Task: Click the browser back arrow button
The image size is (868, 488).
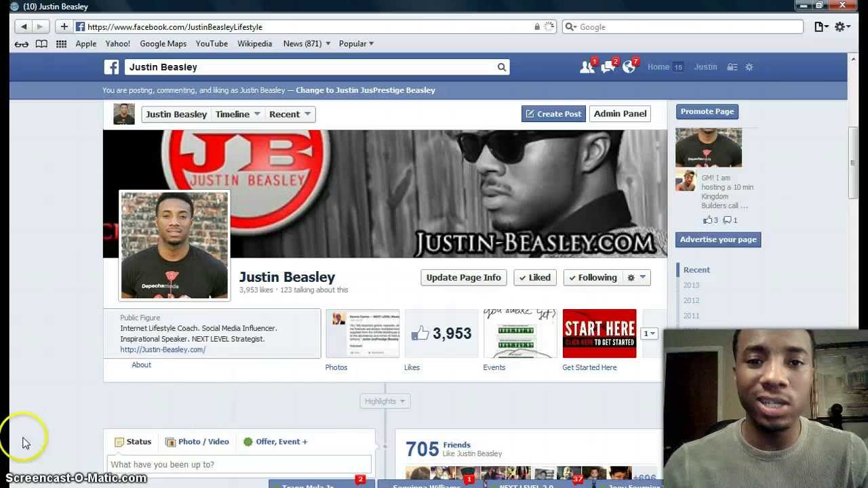Action: click(24, 26)
